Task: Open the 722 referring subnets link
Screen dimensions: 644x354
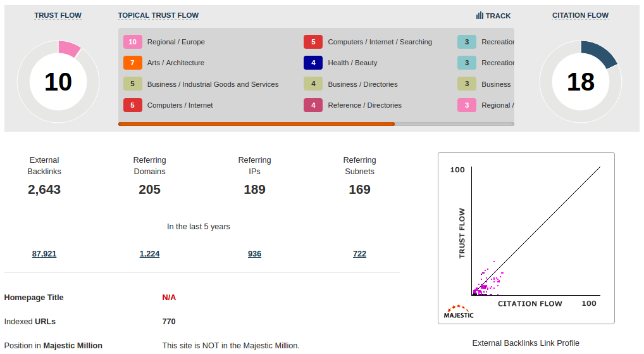Action: (x=359, y=254)
